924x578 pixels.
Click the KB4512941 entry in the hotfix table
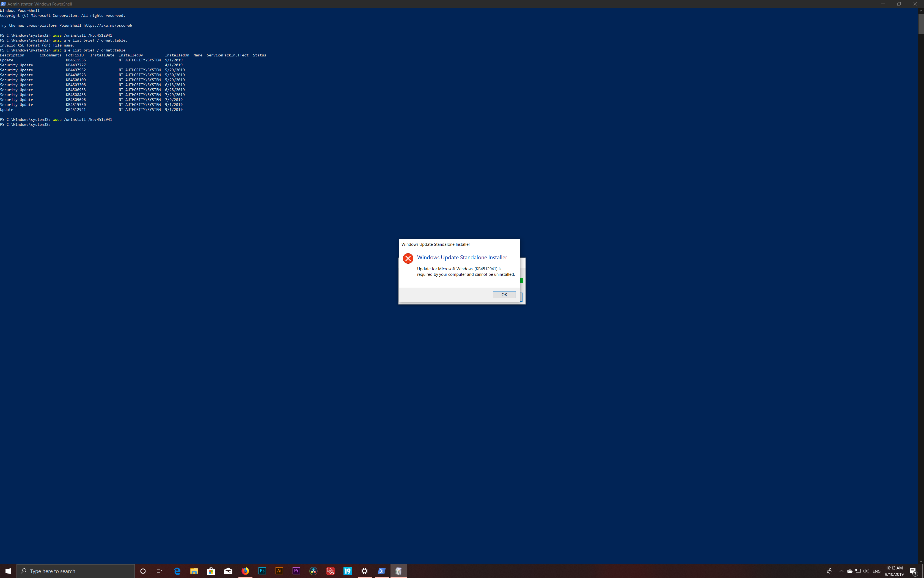point(76,110)
